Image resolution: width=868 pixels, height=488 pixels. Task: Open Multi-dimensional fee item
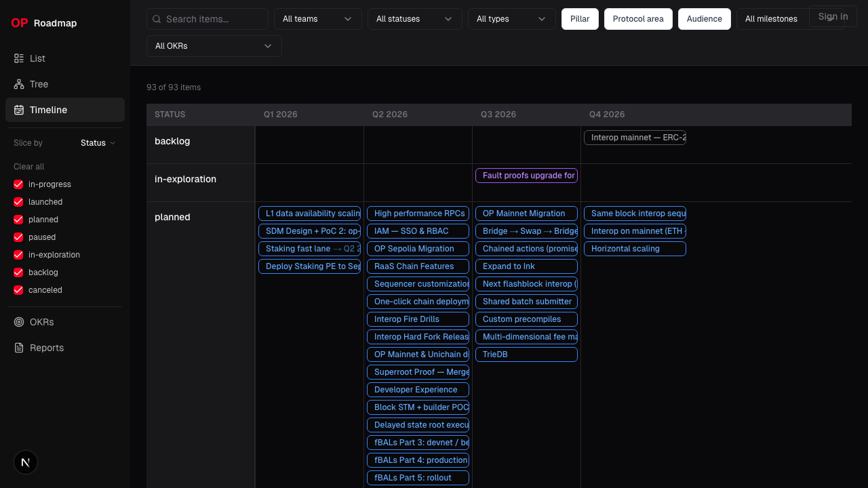tap(526, 337)
